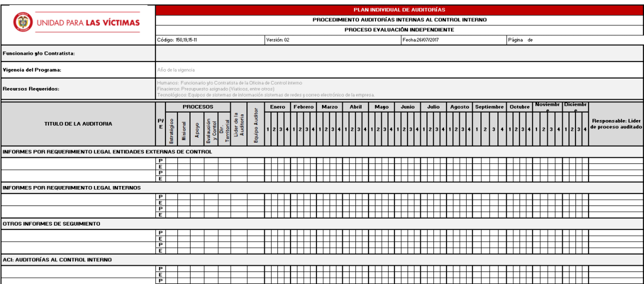This screenshot has height=284, width=644.
Task: Select the INFORMES POR REQUERIMIENTO LEGAL INTERNOS row
Action: point(321,188)
